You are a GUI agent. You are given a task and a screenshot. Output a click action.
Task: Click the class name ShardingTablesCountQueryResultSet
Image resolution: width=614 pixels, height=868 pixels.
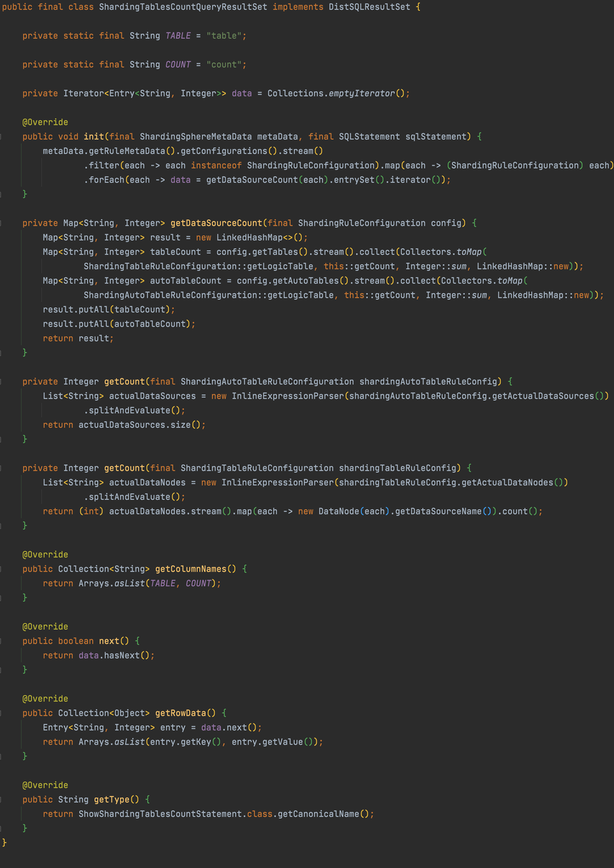[x=183, y=7]
